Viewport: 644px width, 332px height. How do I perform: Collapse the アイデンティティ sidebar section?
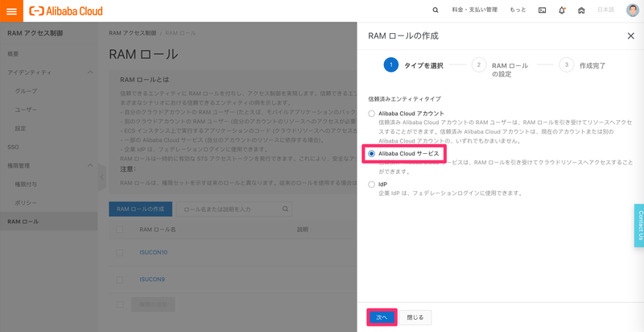click(x=90, y=73)
